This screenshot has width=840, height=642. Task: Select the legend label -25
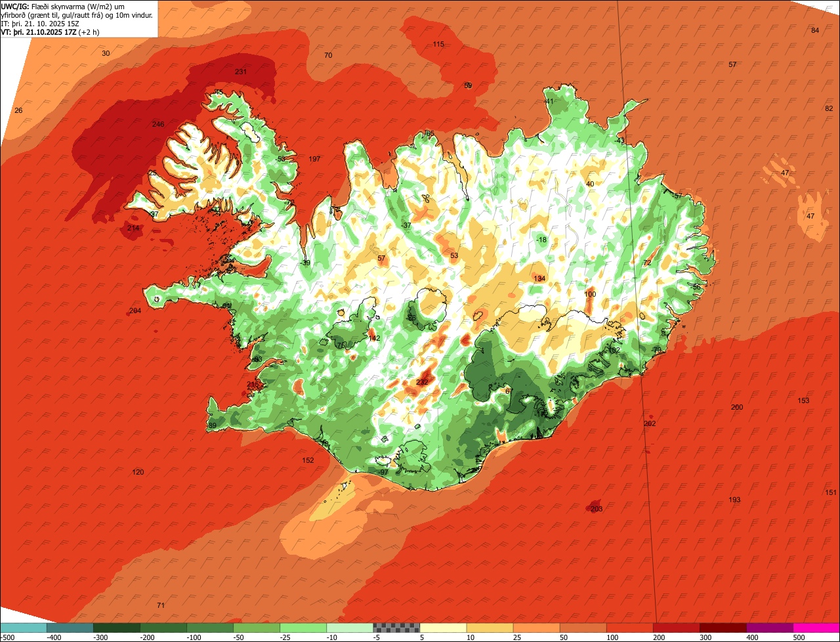[287, 637]
